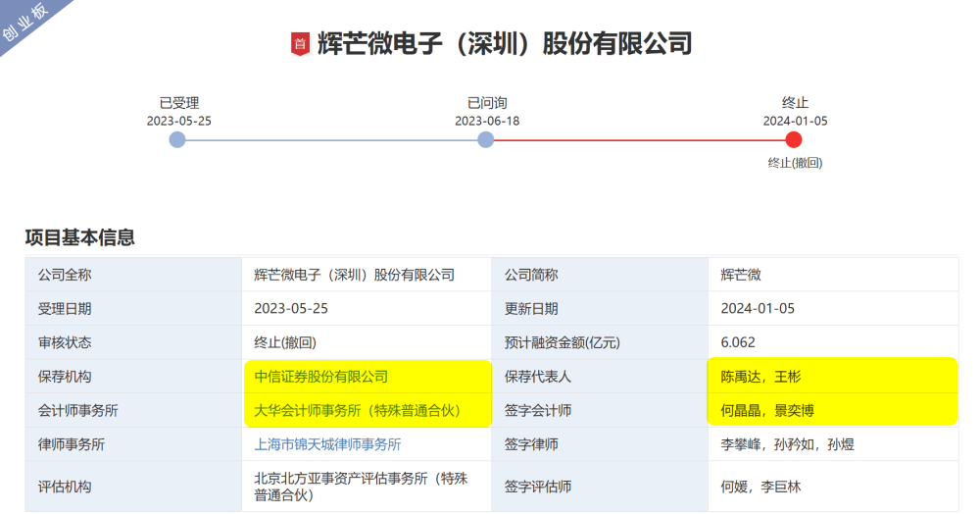Select the 已问询 timeline dot

click(485, 140)
